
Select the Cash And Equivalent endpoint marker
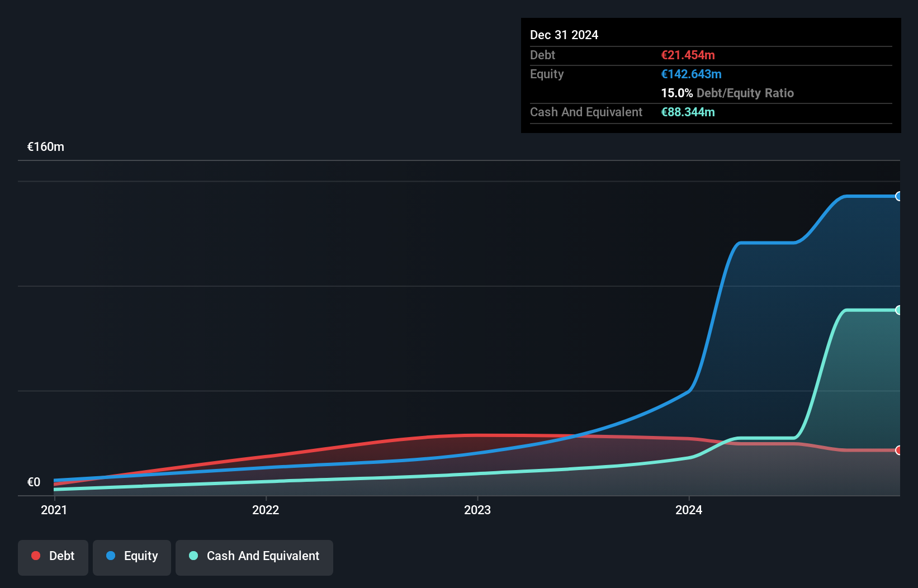898,310
